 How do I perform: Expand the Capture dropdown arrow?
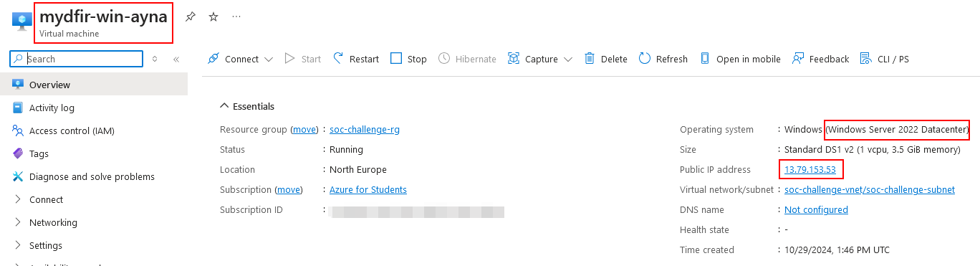[x=568, y=60]
